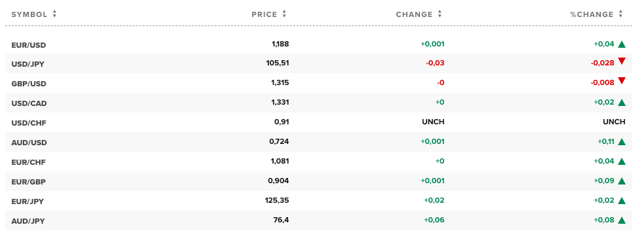Click the SYMBOL column header label
Screen dimensions: 644x244
(x=29, y=14)
